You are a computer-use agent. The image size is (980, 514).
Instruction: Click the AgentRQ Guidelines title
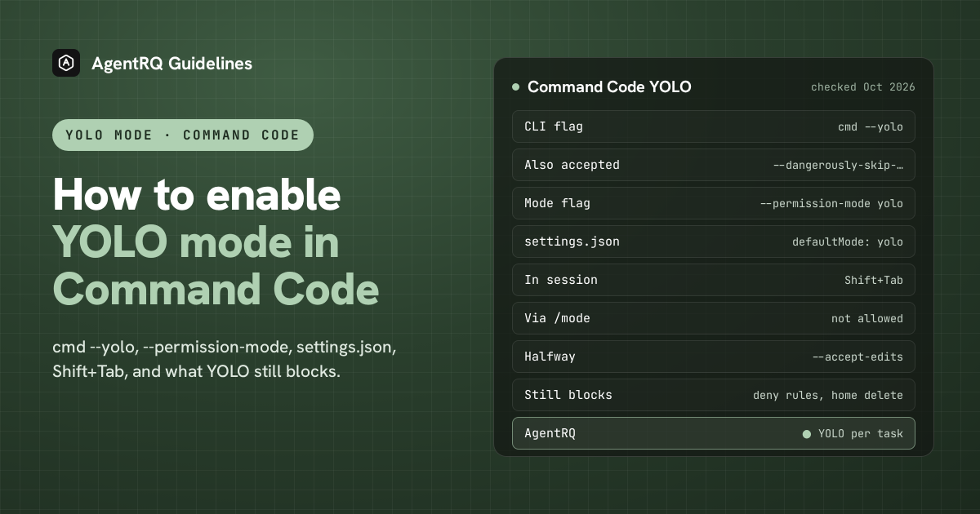pos(171,63)
